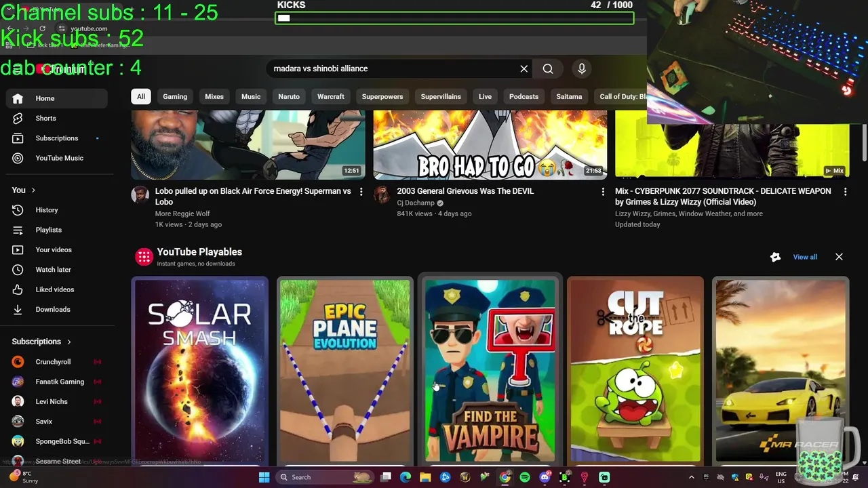Expand the You section

click(24, 190)
